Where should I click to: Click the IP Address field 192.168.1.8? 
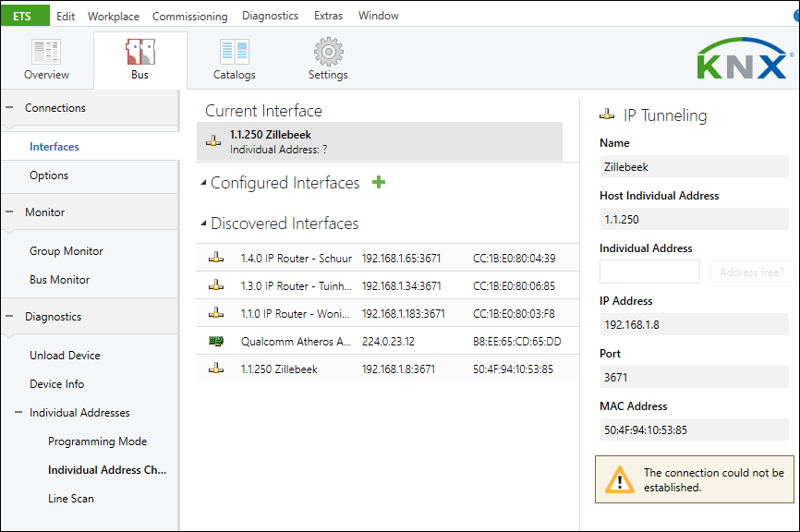coord(694,324)
